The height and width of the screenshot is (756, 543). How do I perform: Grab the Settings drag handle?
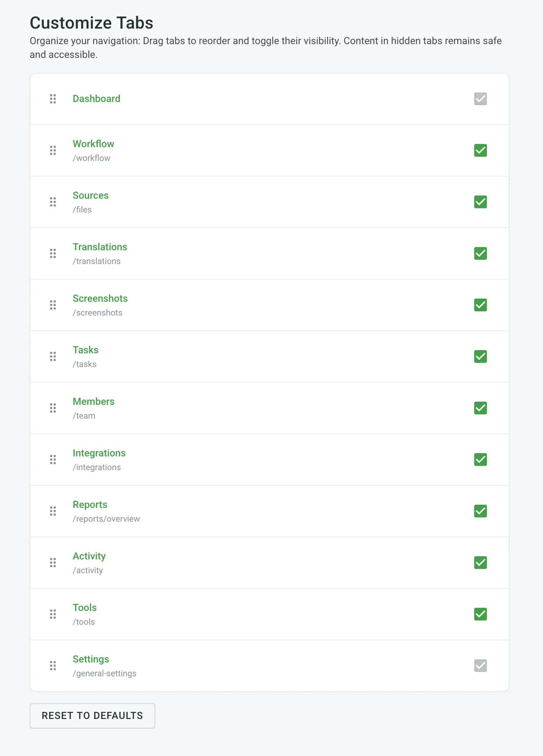point(53,666)
